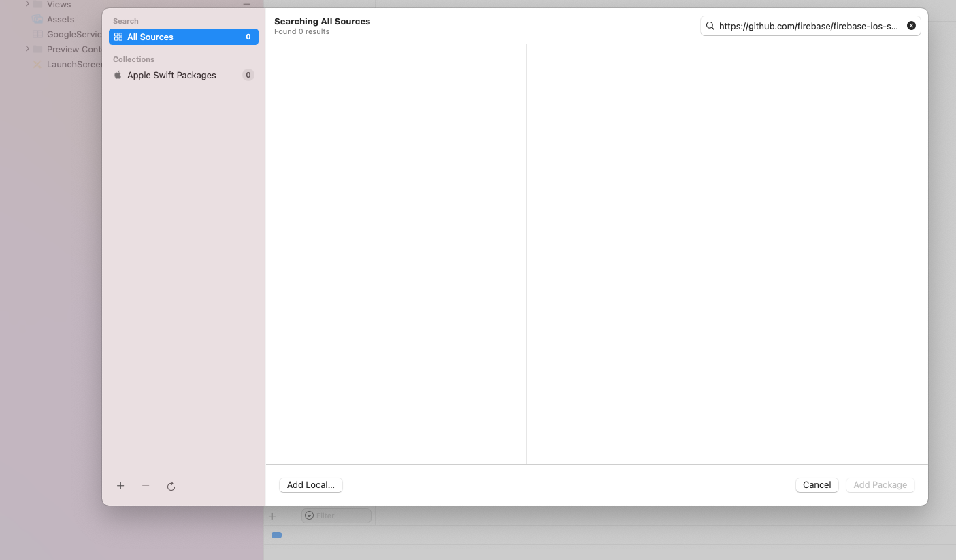Click the Apple logo beside Swift Packages

pyautogui.click(x=118, y=75)
